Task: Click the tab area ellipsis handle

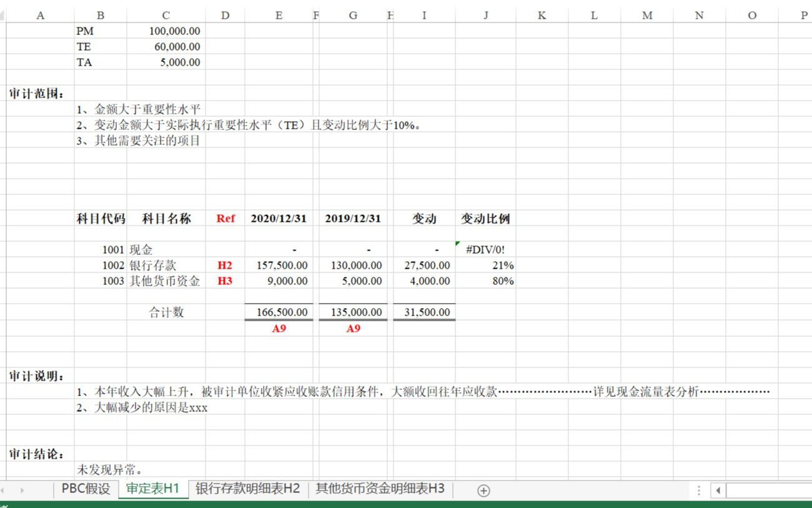Action: pos(698,490)
